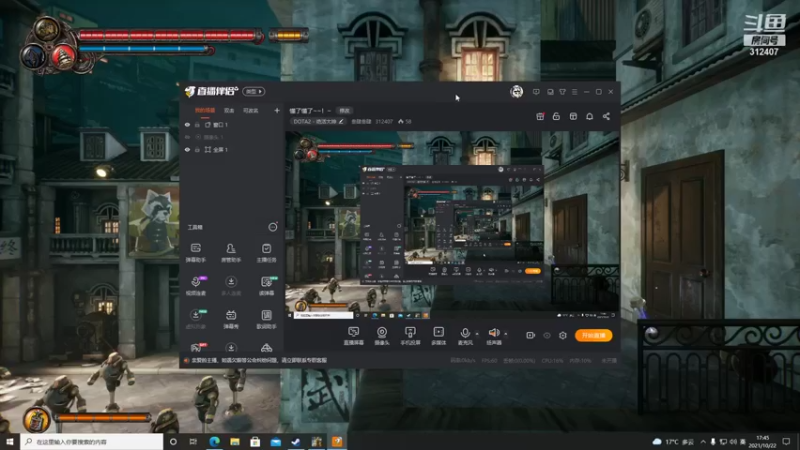The width and height of the screenshot is (800, 450).
Task: Open the 主播任务 tool
Action: (266, 253)
